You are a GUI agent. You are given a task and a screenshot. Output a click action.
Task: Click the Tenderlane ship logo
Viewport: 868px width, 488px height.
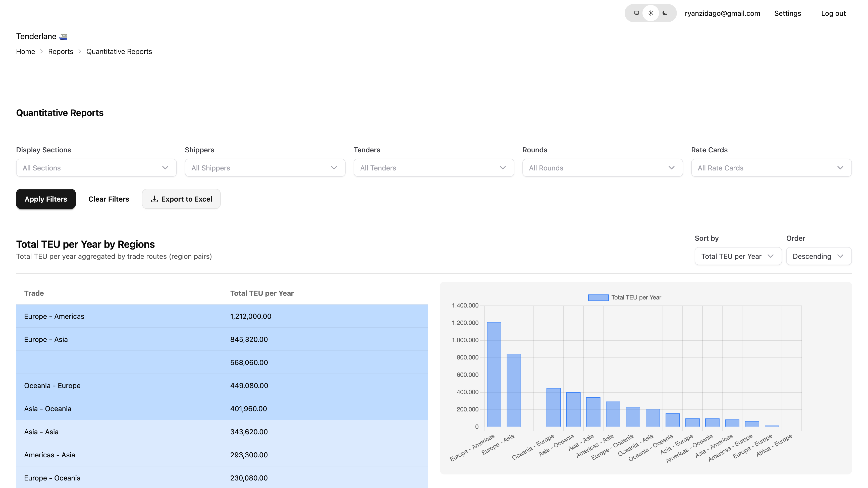63,36
